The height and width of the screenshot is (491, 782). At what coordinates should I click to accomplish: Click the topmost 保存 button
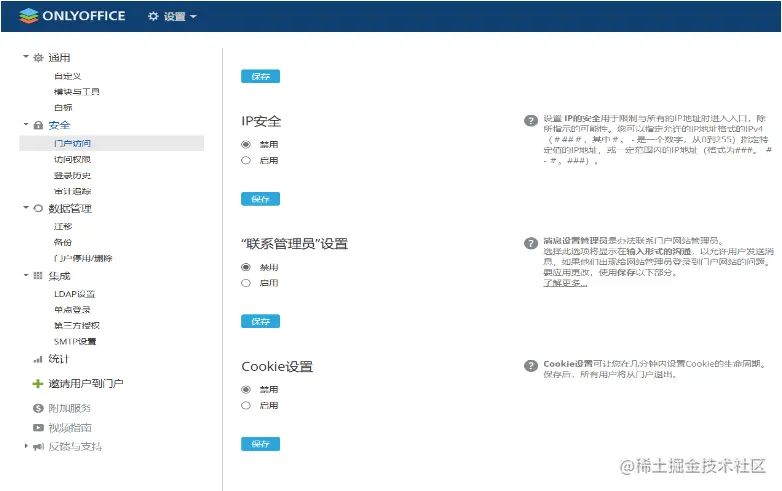coord(260,76)
